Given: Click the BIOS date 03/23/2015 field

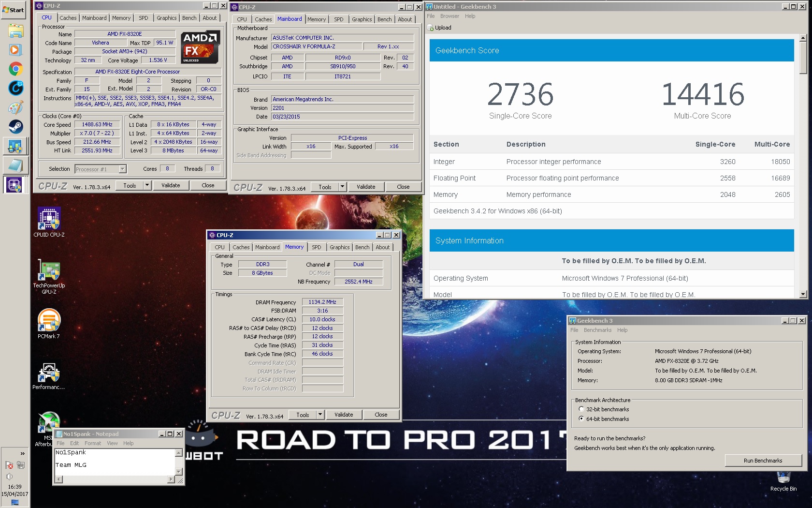Looking at the screenshot, I should [342, 117].
